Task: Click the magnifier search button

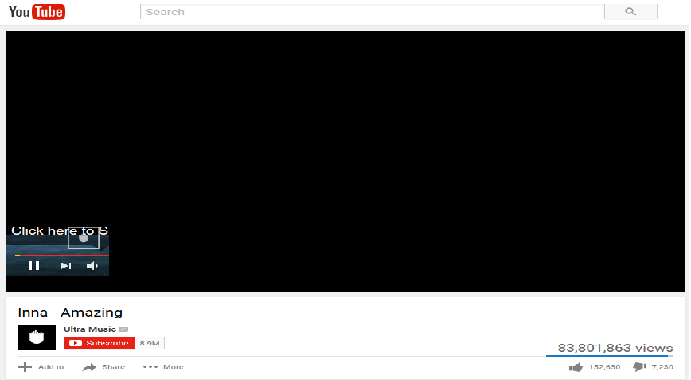Action: (x=631, y=12)
